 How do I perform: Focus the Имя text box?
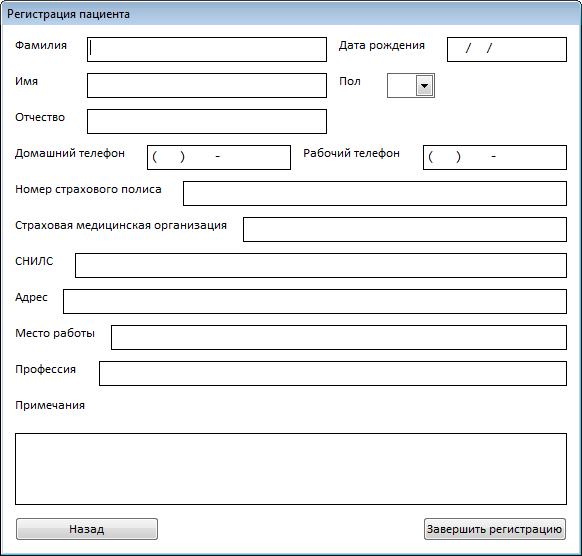(207, 85)
